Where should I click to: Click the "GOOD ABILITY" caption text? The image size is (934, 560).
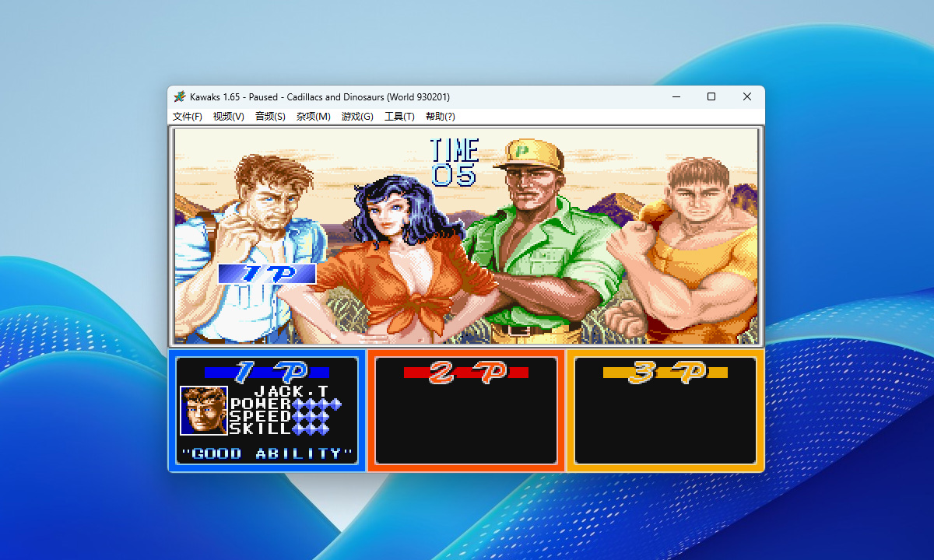point(267,453)
